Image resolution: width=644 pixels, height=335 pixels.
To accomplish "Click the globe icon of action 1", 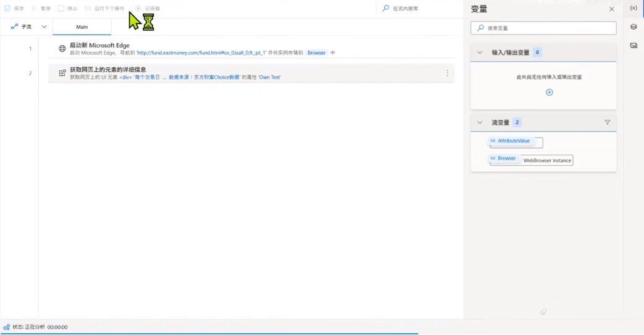I will 62,49.
